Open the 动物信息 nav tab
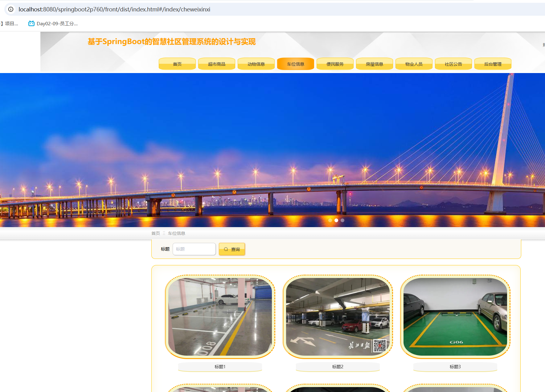545x392 pixels. pyautogui.click(x=256, y=64)
